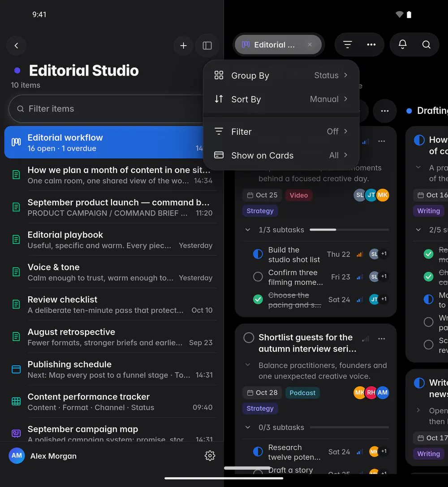The image size is (448, 487).
Task: Click the Publishing schedule calendar icon
Action: tap(16, 369)
